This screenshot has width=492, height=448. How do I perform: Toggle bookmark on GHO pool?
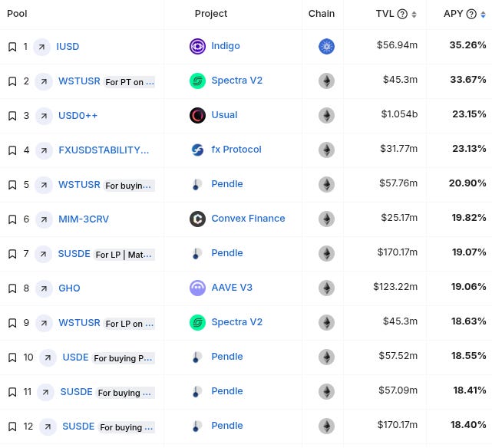[12, 288]
